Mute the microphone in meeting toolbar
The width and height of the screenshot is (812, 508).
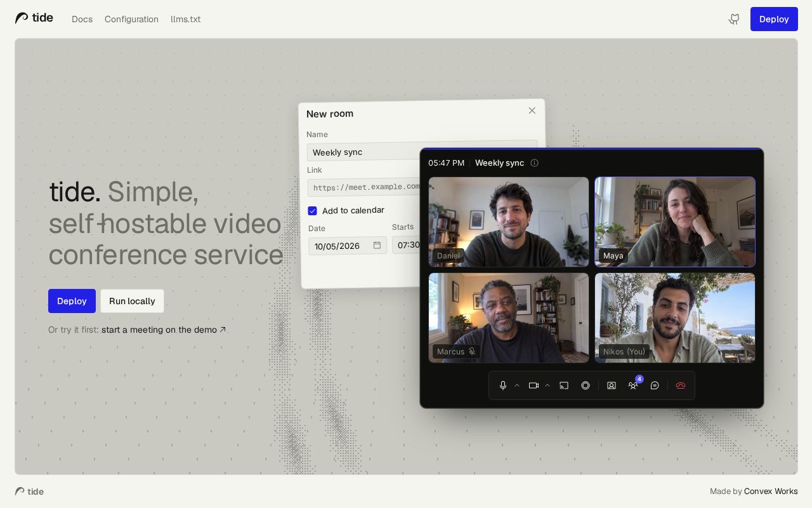[x=503, y=385]
